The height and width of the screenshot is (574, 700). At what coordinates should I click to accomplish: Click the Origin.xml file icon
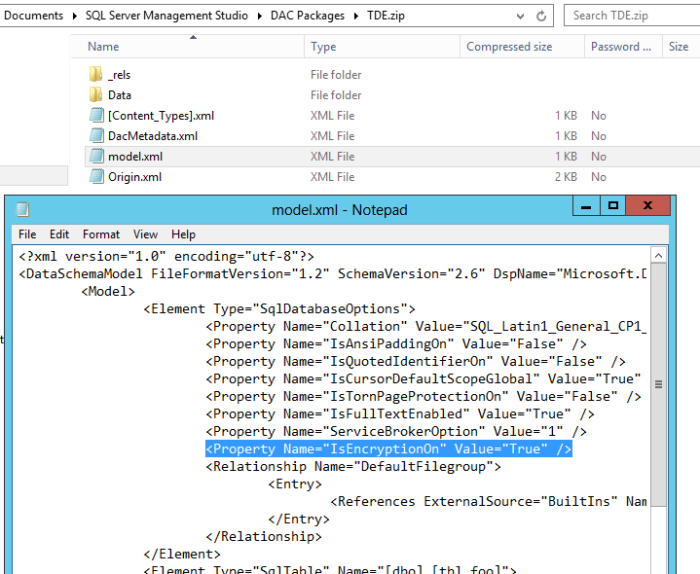[x=96, y=177]
